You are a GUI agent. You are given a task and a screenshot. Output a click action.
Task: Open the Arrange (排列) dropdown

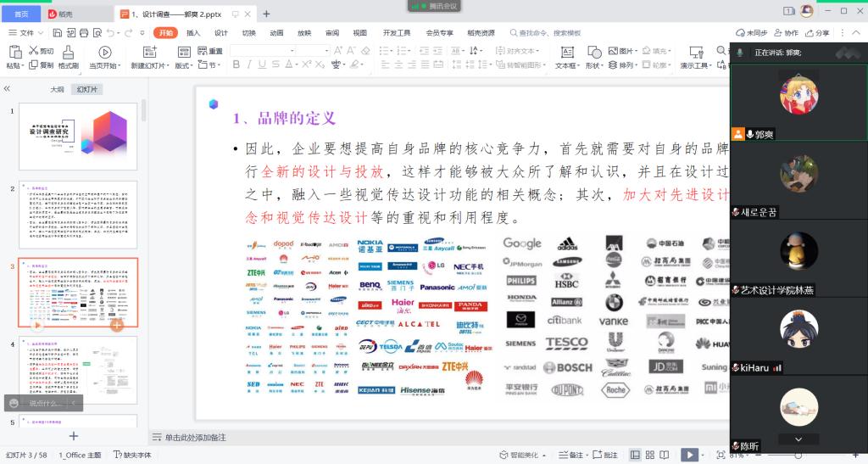623,64
